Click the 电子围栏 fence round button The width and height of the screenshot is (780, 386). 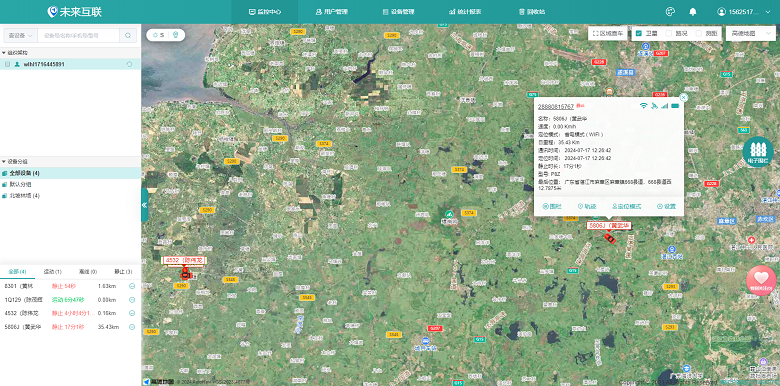tap(758, 152)
